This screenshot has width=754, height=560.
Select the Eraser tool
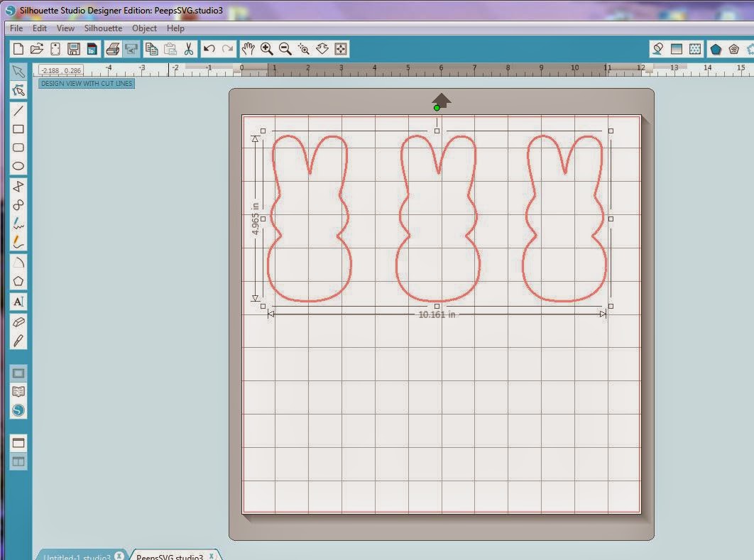(18, 321)
